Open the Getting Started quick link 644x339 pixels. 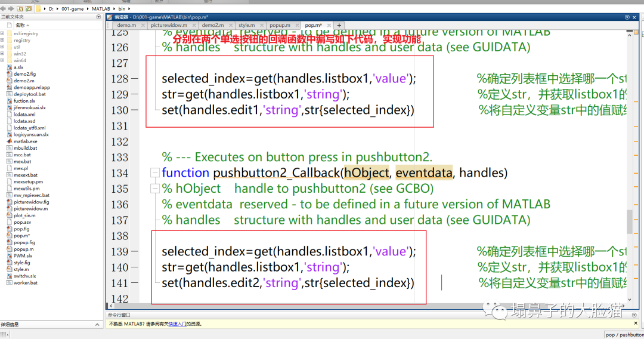click(x=178, y=324)
